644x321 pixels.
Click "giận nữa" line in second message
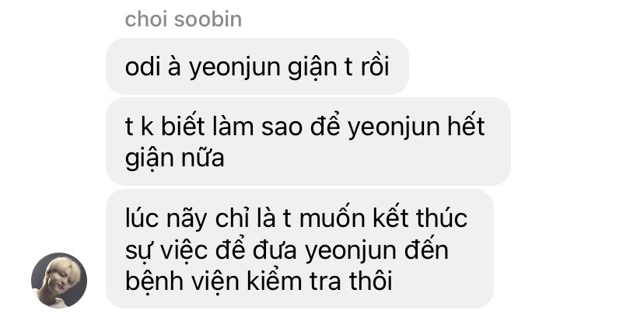(174, 159)
